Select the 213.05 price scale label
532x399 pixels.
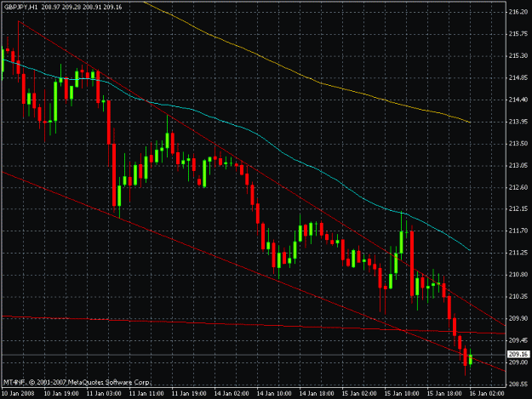tap(518, 165)
